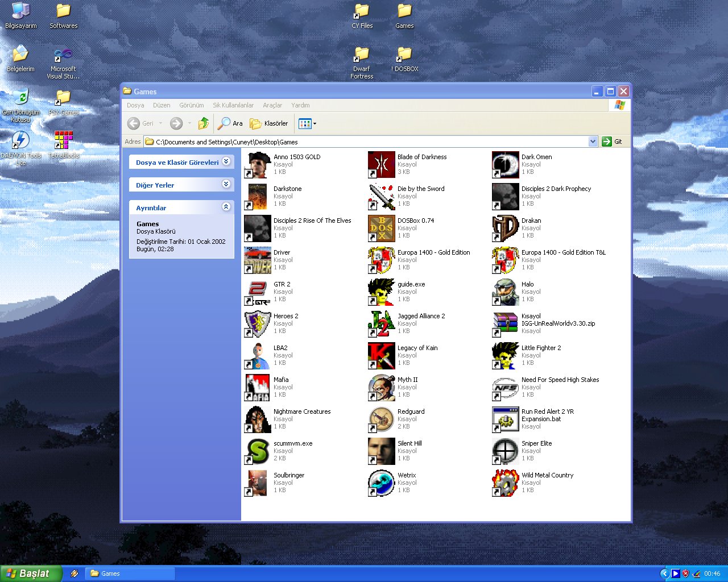
Task: Open the Sık Kullanılanlar menu
Action: 233,105
